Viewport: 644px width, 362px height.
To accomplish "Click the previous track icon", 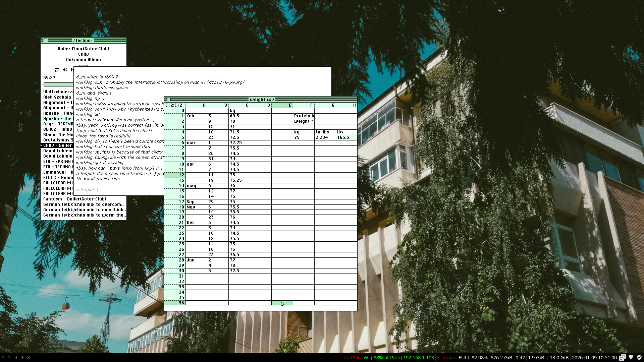I will pyautogui.click(x=72, y=70).
